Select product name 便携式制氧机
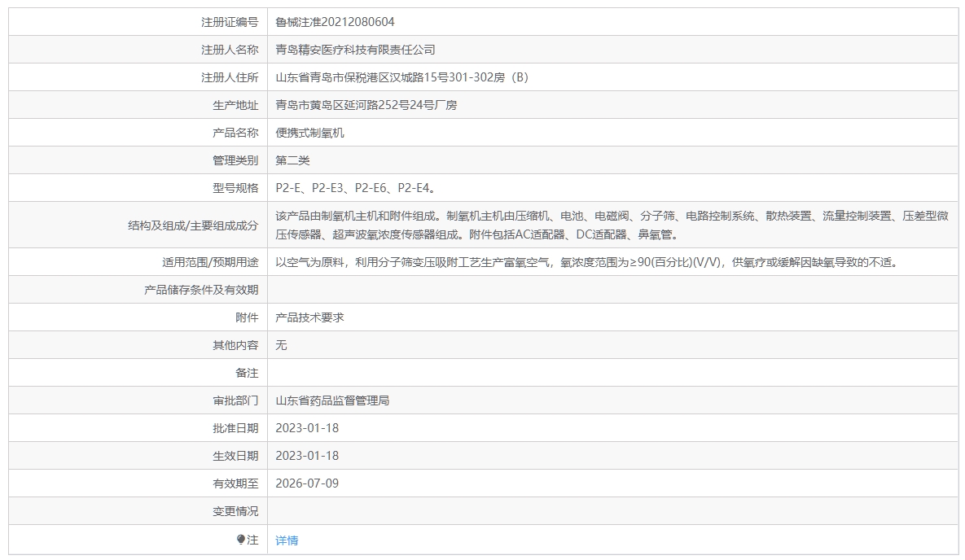The height and width of the screenshot is (560, 965). coord(309,133)
